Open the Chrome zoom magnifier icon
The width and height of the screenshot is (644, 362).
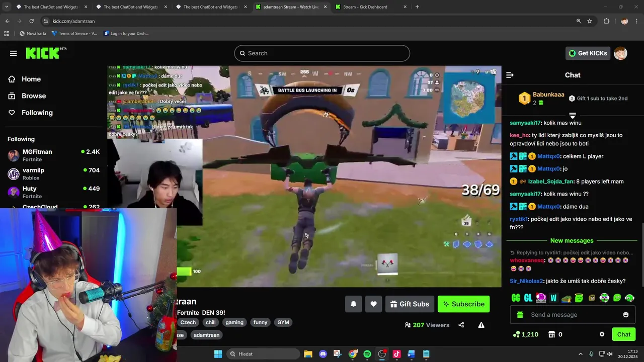tap(579, 21)
